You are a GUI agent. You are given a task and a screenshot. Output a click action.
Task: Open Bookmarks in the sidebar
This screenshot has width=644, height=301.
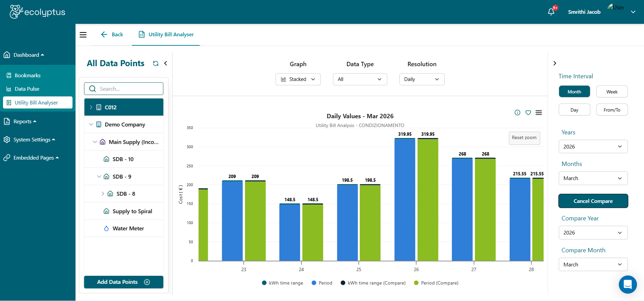click(28, 76)
